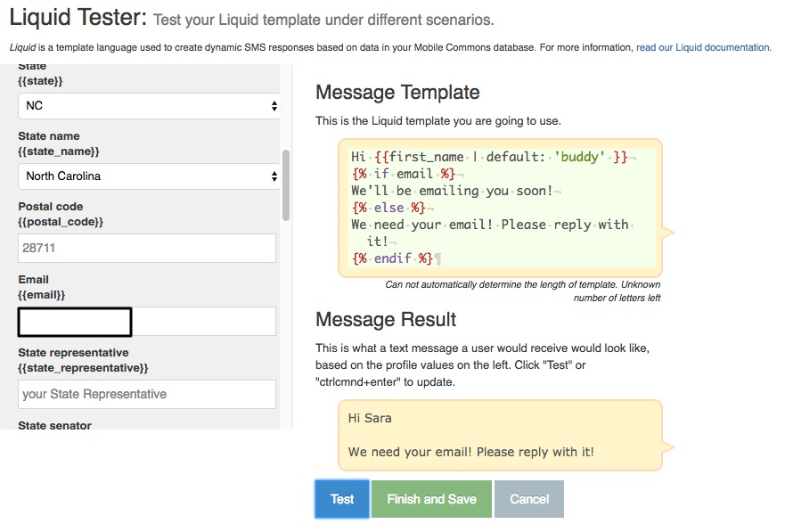Click the '{% if email %}' template line
The width and height of the screenshot is (785, 532).
(x=403, y=174)
